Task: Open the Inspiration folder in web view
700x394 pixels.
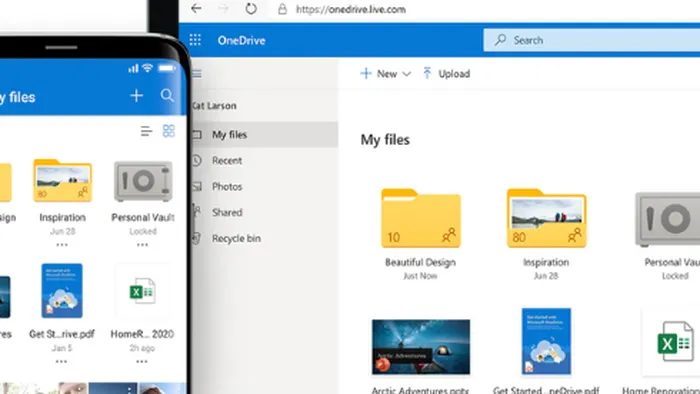Action: tap(546, 218)
